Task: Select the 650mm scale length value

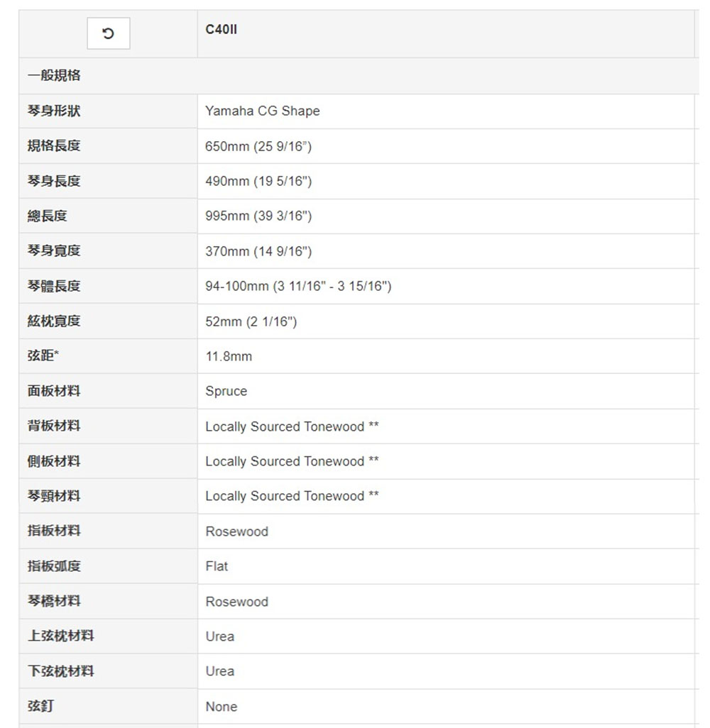Action: click(258, 146)
